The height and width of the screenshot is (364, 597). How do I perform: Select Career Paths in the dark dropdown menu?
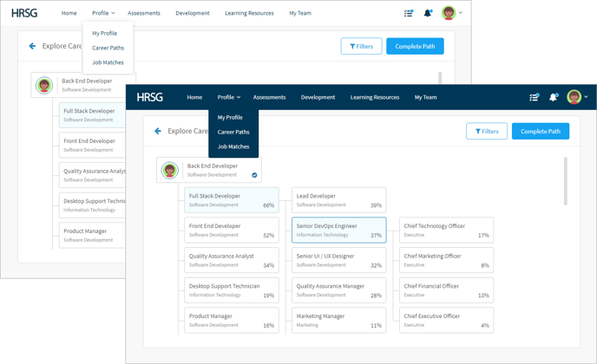233,132
